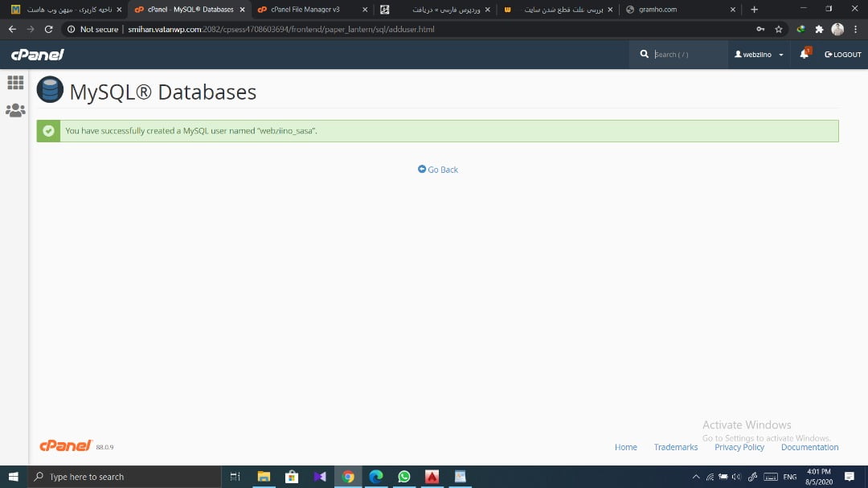Switch to the gramho.com tab

[x=657, y=10]
